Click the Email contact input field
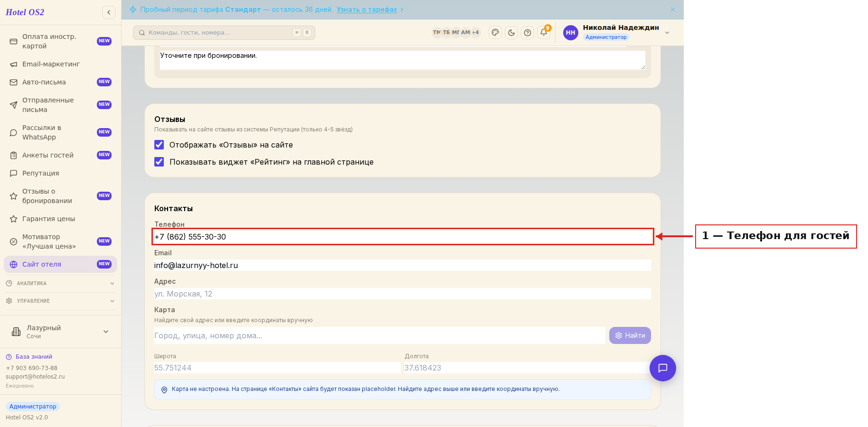The image size is (868, 427). pyautogui.click(x=402, y=265)
